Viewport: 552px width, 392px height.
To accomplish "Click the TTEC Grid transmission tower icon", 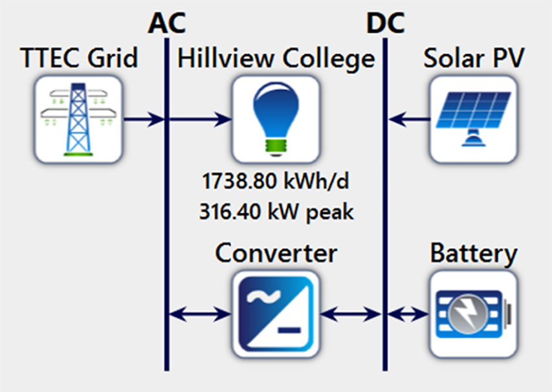I will 78,120.
